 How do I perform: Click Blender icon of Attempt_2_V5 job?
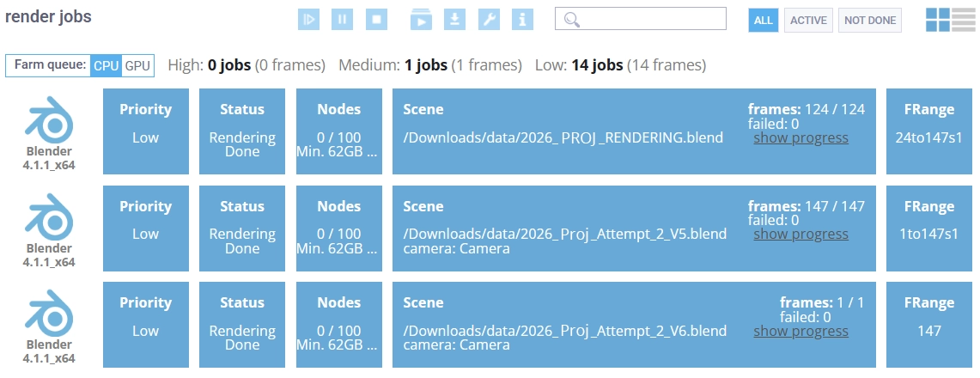pos(49,216)
